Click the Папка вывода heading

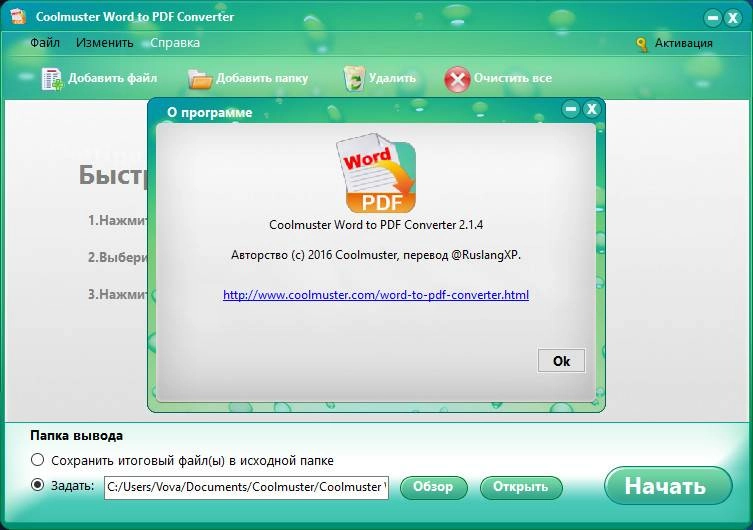click(x=76, y=435)
